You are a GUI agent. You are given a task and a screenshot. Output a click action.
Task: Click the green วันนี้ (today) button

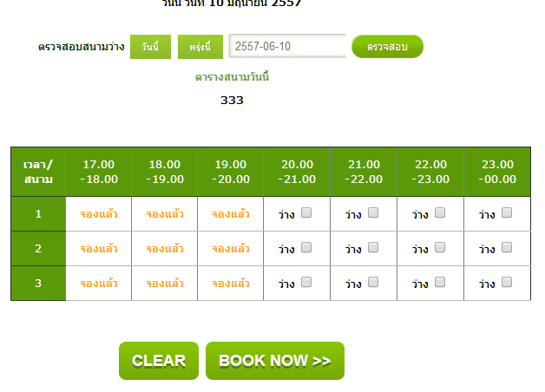tap(150, 47)
